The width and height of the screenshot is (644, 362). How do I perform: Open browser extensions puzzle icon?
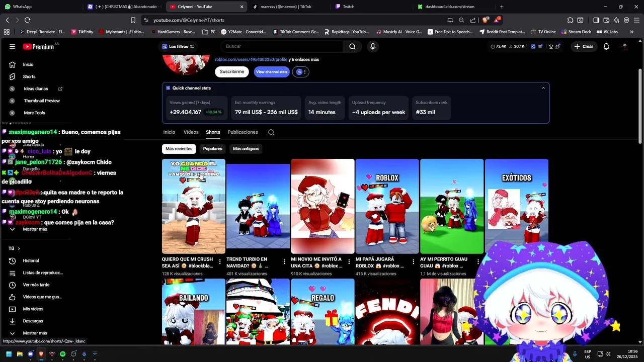[x=570, y=20]
